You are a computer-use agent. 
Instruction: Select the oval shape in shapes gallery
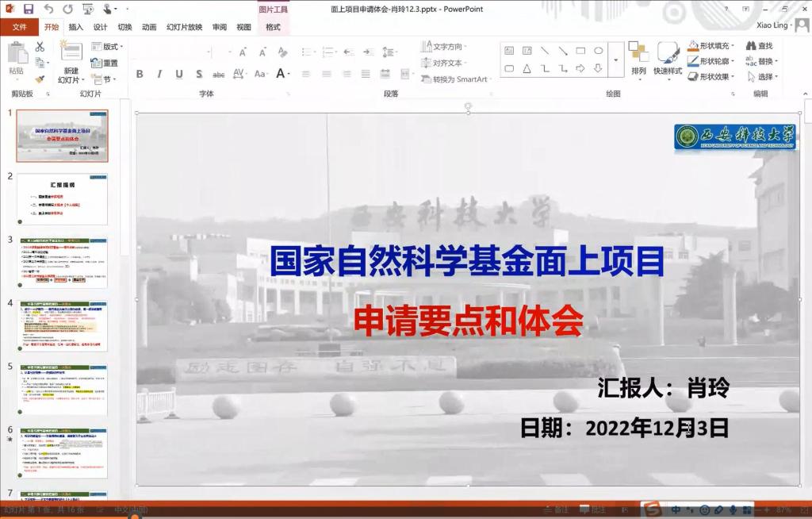(599, 51)
